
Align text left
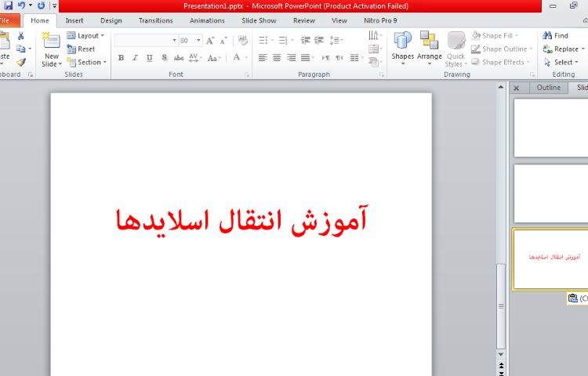coord(263,58)
